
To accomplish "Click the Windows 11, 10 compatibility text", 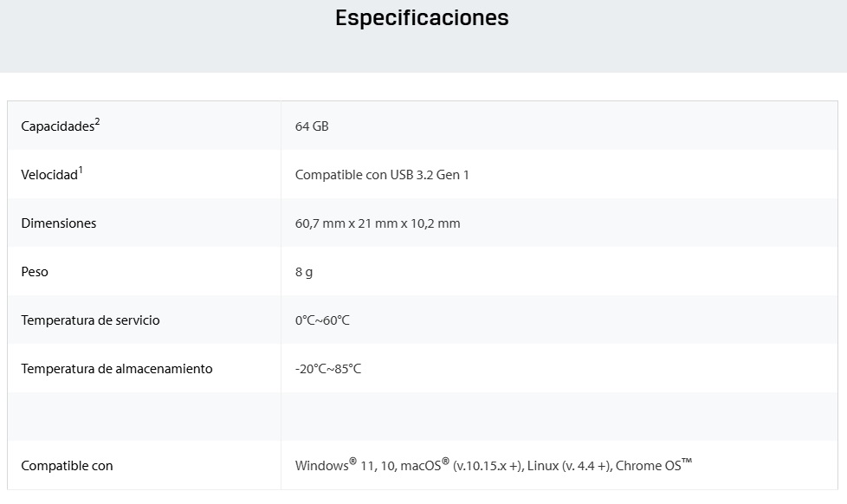I will 345,466.
